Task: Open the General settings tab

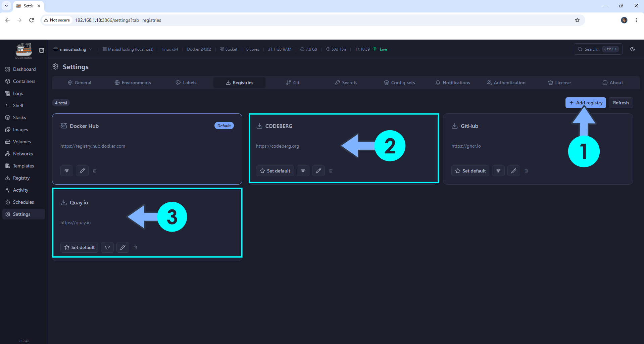Action: tap(80, 83)
